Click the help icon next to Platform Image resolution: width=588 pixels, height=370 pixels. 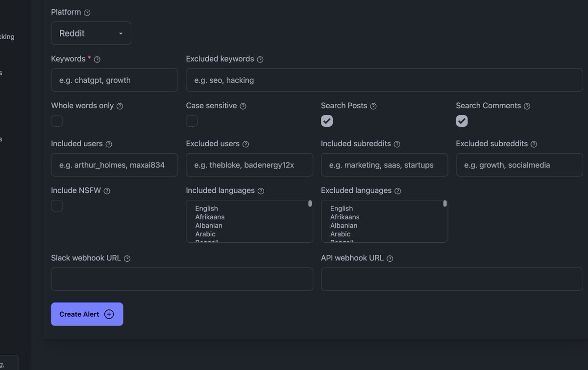tap(87, 12)
